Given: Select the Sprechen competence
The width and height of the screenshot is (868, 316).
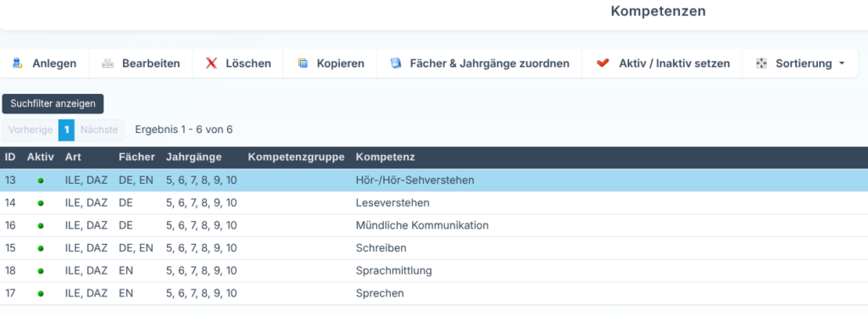Looking at the screenshot, I should click(x=380, y=294).
